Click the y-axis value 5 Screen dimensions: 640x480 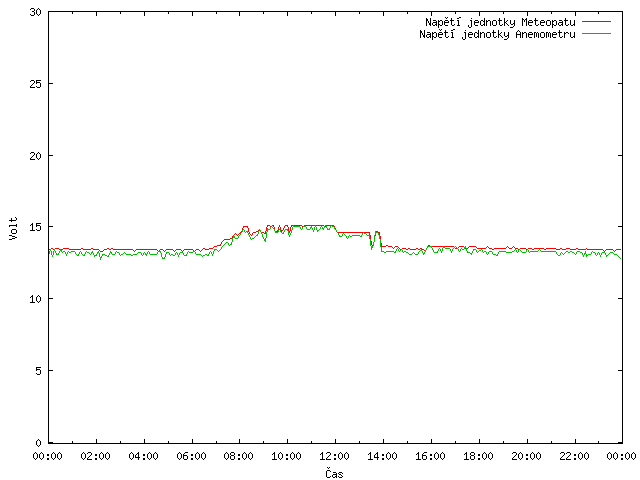[39, 371]
